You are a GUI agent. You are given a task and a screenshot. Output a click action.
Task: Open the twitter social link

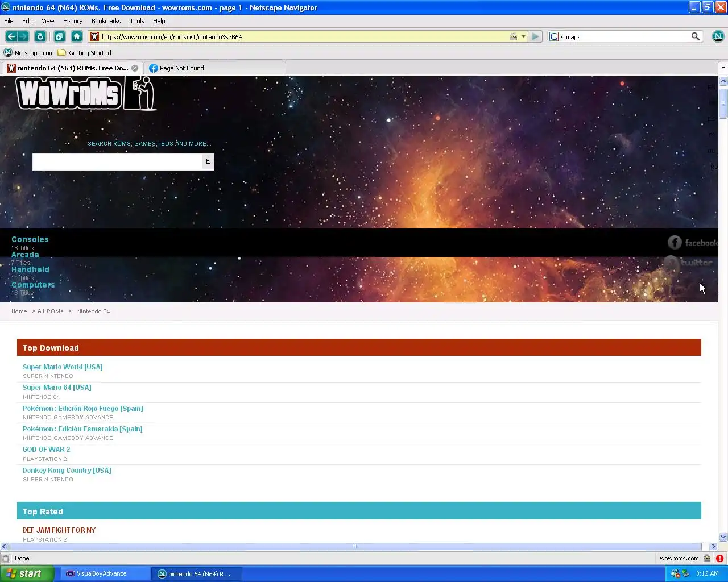[689, 263]
